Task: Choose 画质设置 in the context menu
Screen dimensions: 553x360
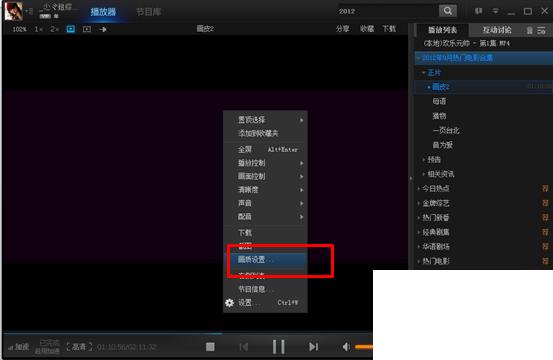Action: coord(266,260)
